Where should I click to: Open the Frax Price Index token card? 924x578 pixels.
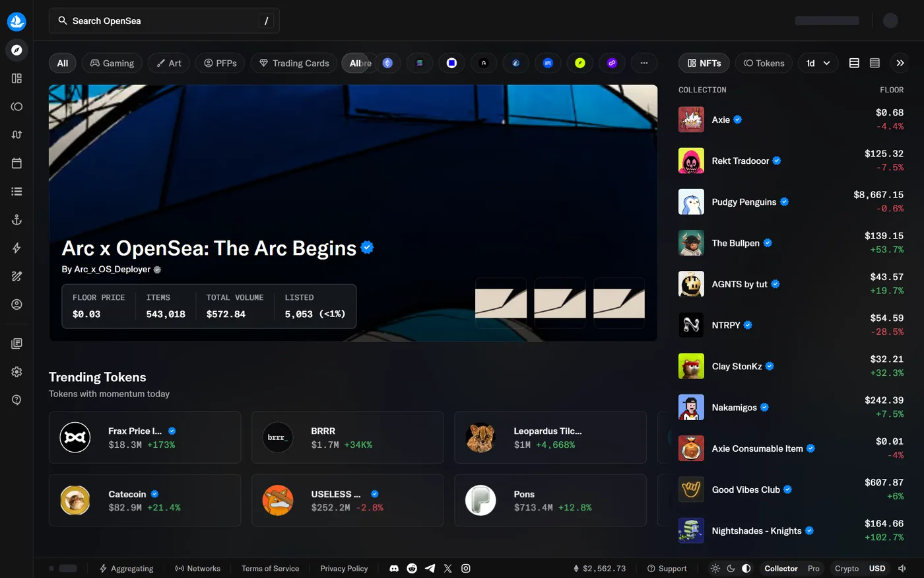[x=145, y=437]
